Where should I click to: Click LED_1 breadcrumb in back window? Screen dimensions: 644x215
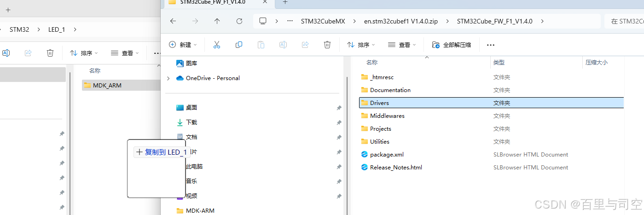57,29
